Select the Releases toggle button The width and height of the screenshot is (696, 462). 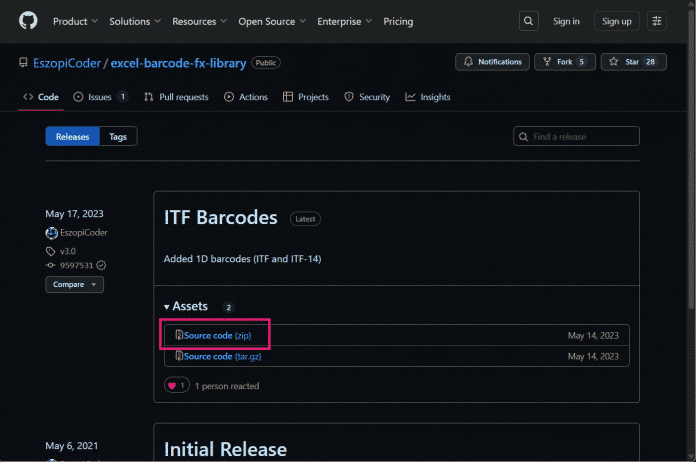coord(72,137)
